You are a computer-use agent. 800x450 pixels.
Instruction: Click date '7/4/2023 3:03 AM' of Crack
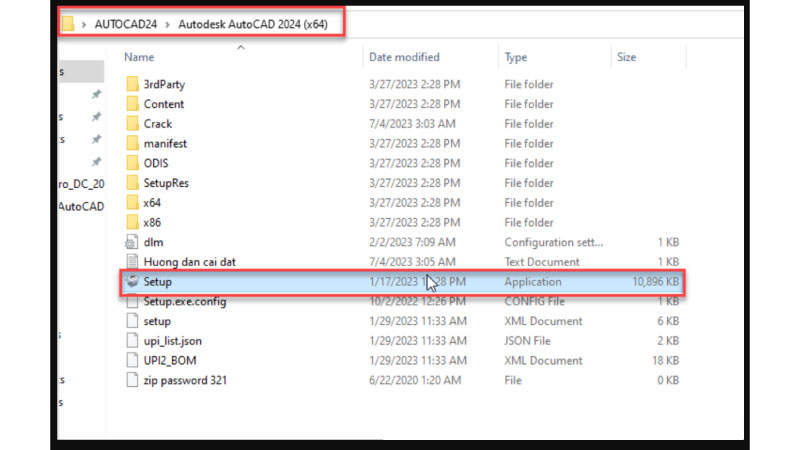pyautogui.click(x=412, y=124)
